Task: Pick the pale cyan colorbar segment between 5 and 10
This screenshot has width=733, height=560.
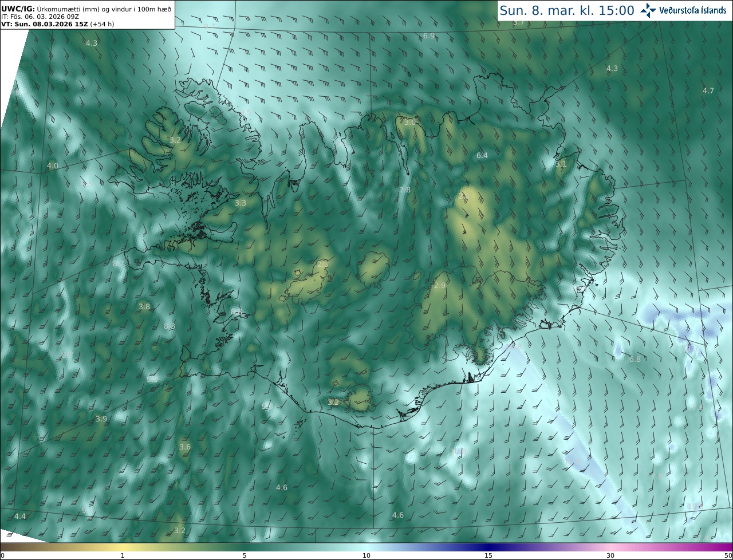Action: click(x=305, y=547)
